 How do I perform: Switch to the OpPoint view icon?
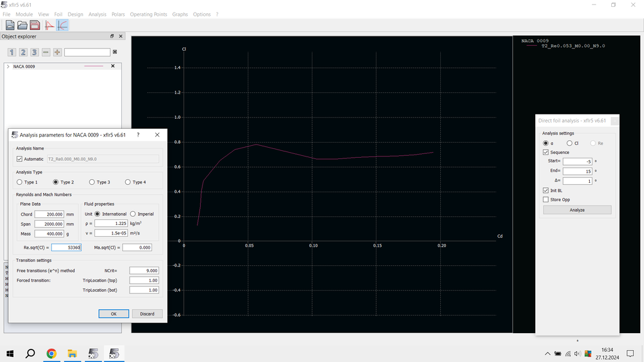tap(50, 25)
